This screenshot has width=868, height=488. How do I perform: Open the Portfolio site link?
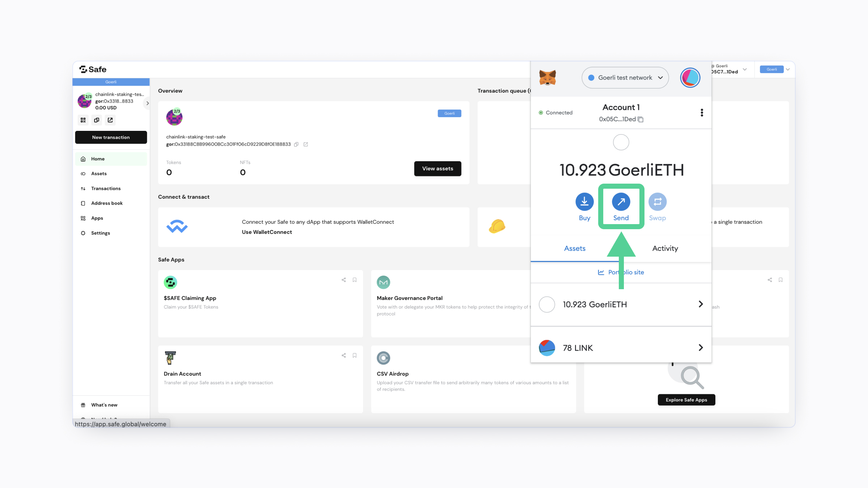(x=621, y=272)
